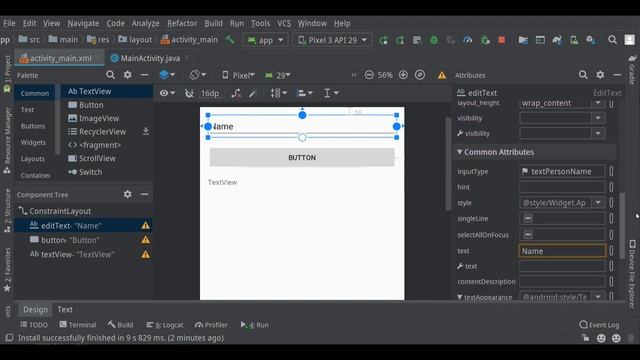Select the Design tab

coord(35,309)
